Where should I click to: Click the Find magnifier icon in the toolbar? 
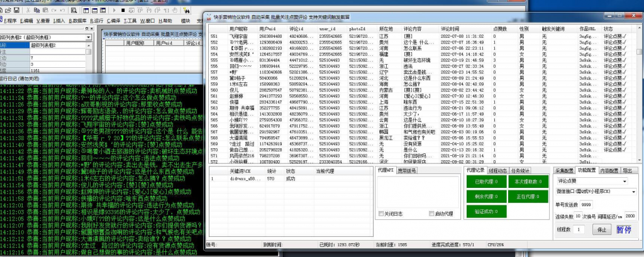(x=74, y=10)
